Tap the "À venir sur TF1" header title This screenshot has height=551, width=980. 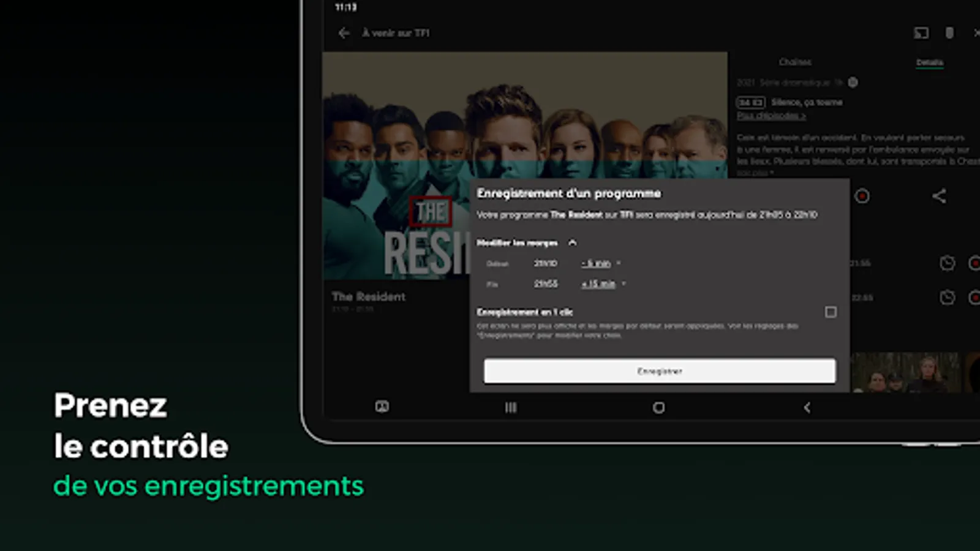tap(396, 33)
